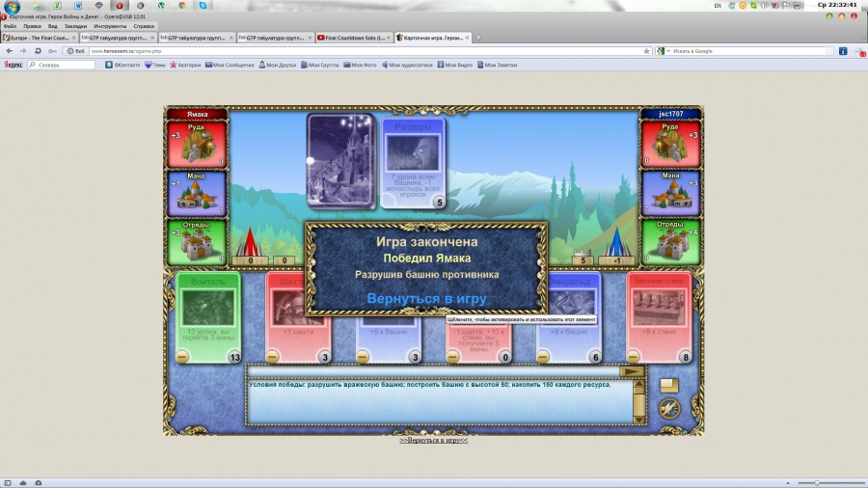Discard the +5 к башне card minus icon

[363, 357]
